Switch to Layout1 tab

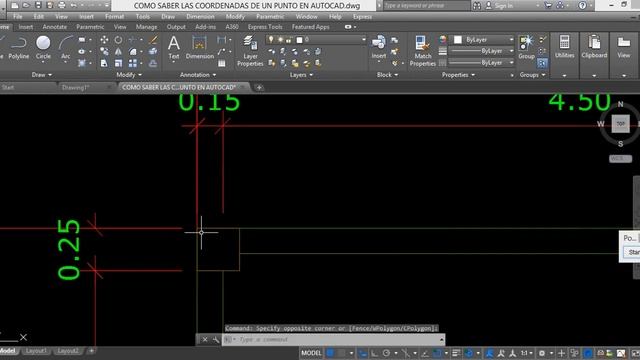(36, 351)
